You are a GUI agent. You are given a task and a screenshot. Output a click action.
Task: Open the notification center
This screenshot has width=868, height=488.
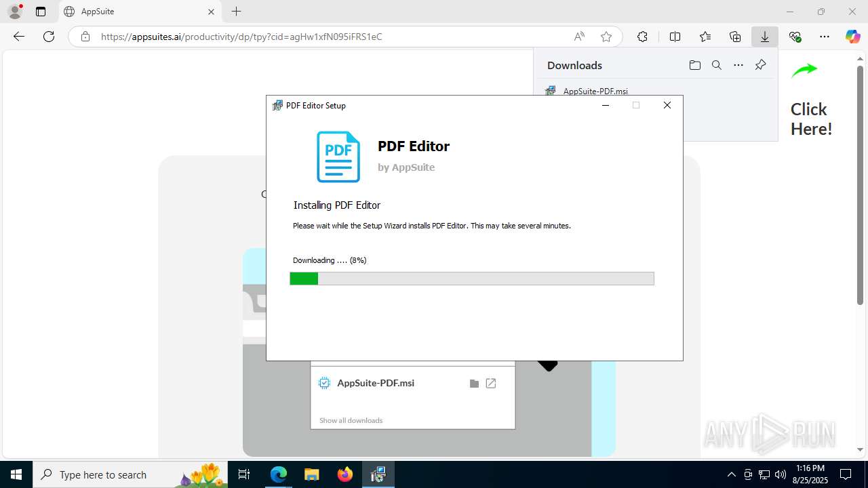pos(846,474)
